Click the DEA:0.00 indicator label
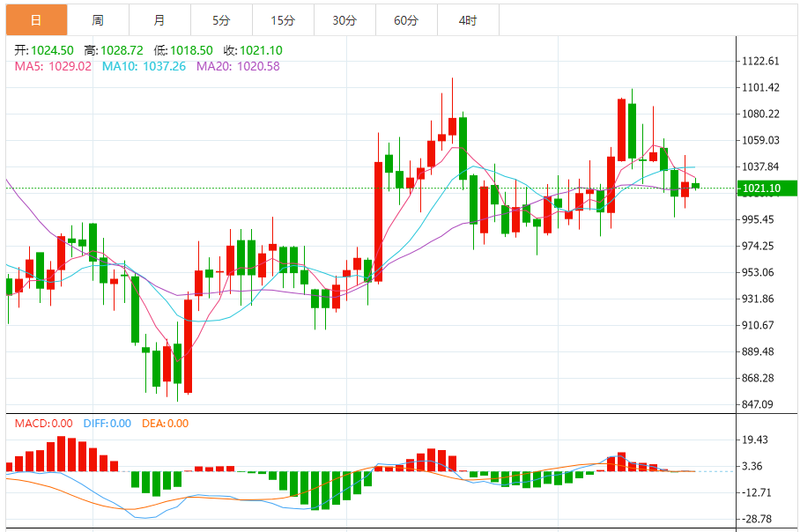The image size is (800, 532). (x=166, y=424)
